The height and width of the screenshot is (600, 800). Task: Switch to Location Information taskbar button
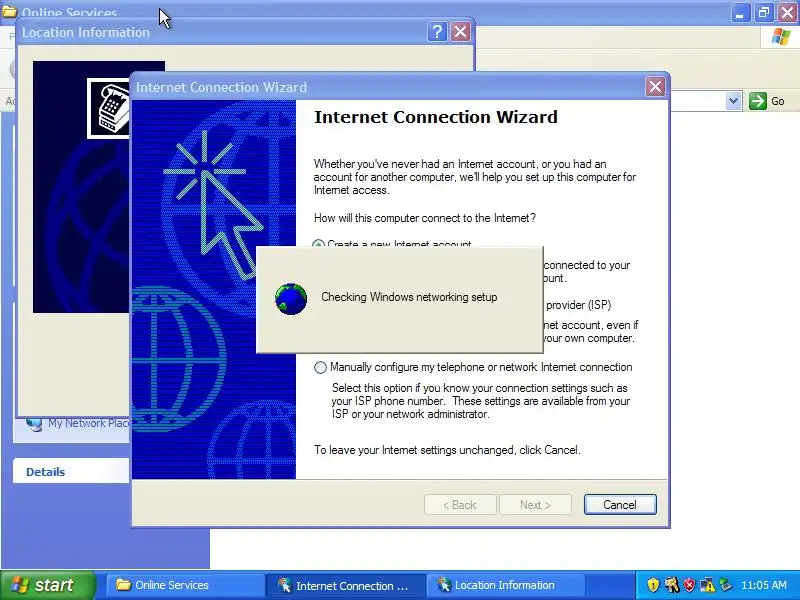(505, 585)
